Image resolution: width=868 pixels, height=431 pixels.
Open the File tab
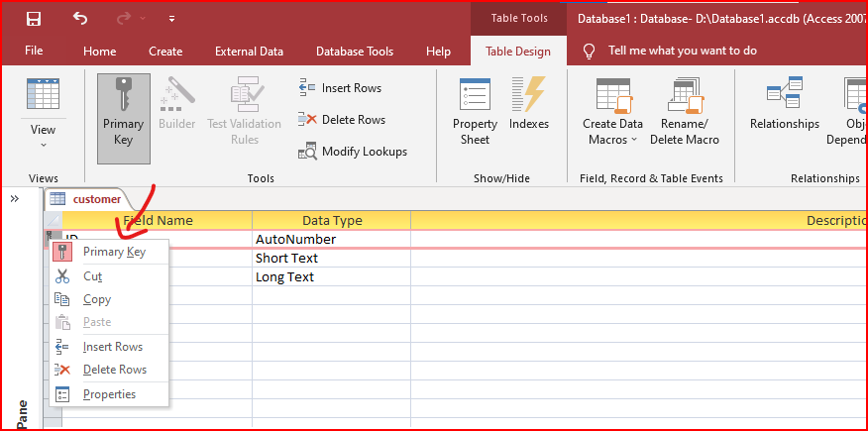[x=34, y=51]
